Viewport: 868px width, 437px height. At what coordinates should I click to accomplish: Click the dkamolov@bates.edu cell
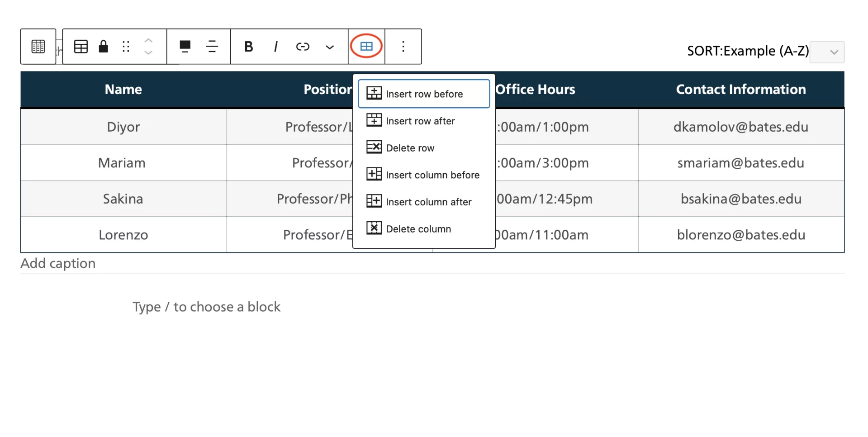click(x=740, y=127)
